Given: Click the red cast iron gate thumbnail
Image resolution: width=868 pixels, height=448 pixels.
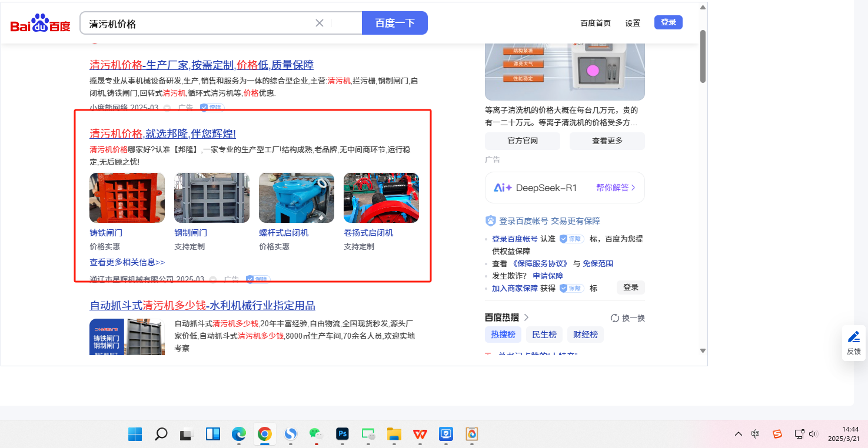Looking at the screenshot, I should tap(127, 198).
